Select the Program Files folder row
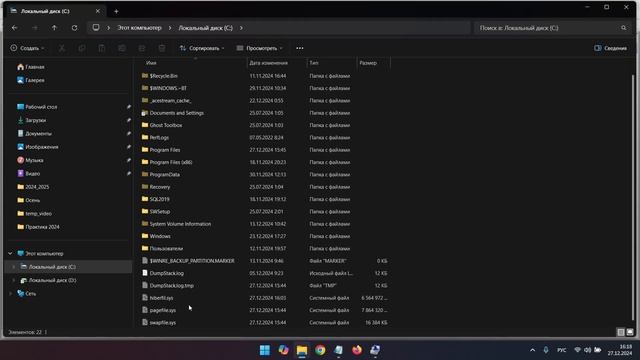The height and width of the screenshot is (360, 640). [x=264, y=150]
